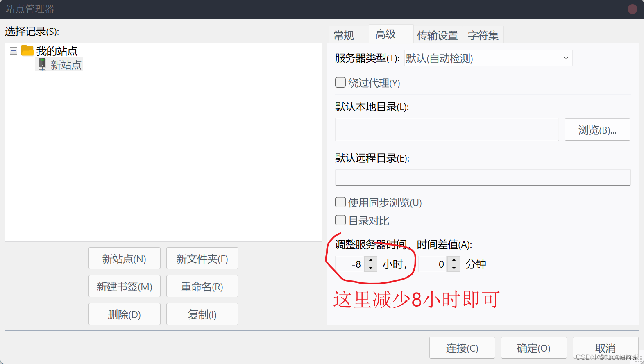
Task: Open the 字符集 tab
Action: pyautogui.click(x=483, y=36)
